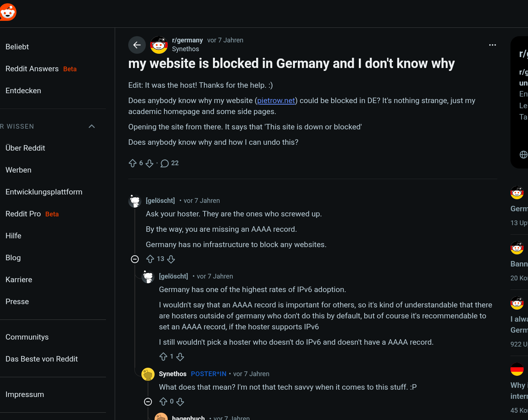Viewport: 528px width, 420px height.
Task: Open the post's three-dot options menu
Action: coord(492,45)
